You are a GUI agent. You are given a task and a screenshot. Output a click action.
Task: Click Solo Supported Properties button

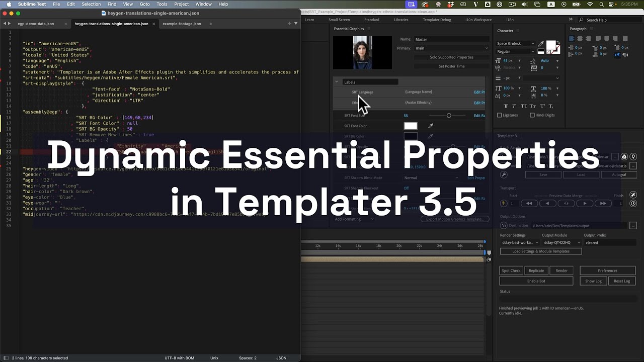(451, 57)
